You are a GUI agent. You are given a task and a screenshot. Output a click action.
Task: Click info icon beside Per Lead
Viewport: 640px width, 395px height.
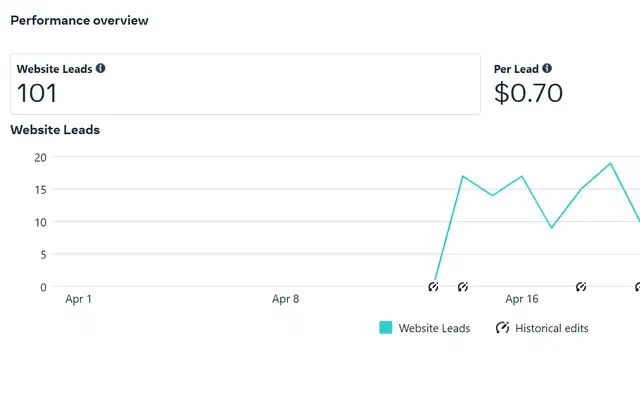tap(547, 68)
